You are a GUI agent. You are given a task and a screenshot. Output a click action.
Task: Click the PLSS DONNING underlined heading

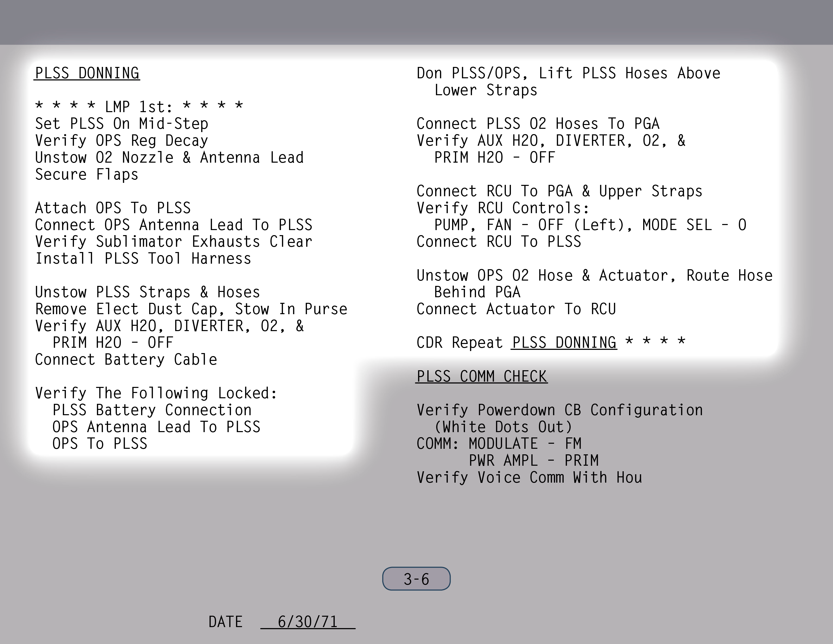point(87,73)
